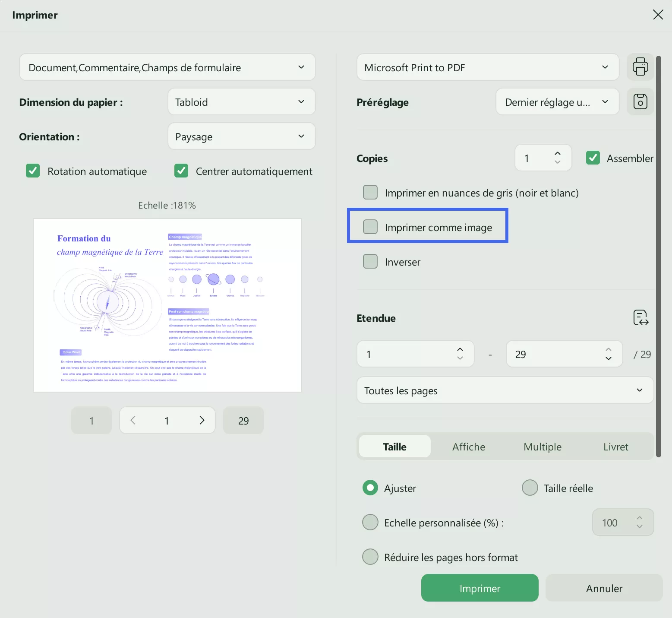This screenshot has height=618, width=672.
Task: Click the Annuler button
Action: (x=604, y=588)
